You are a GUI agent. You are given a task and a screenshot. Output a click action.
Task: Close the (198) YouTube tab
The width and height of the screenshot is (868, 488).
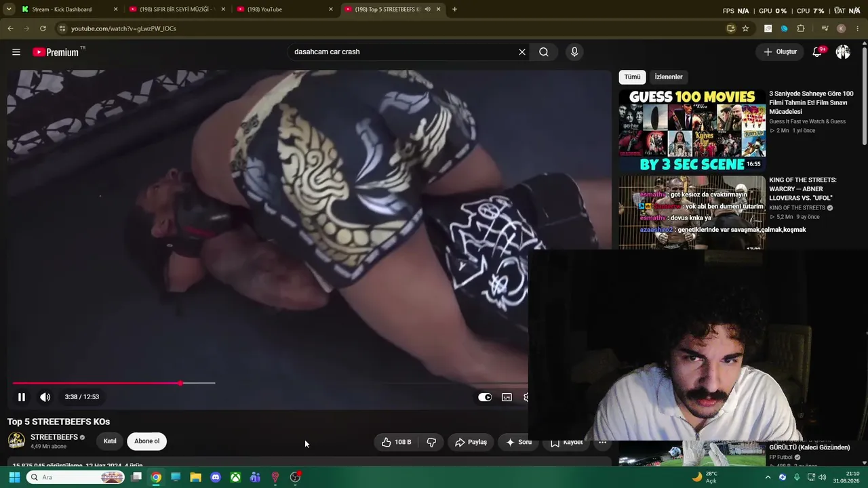tap(331, 9)
